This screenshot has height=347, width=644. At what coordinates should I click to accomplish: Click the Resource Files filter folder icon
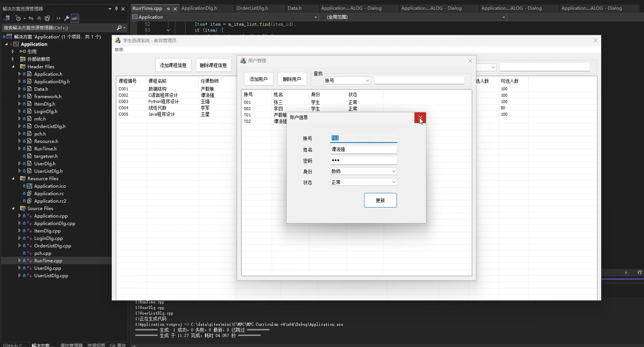[x=23, y=178]
